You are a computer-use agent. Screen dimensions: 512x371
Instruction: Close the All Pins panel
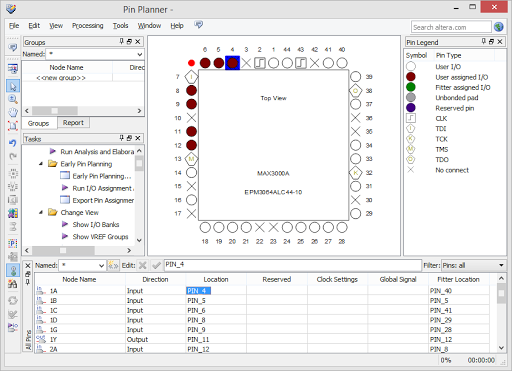coord(28,266)
